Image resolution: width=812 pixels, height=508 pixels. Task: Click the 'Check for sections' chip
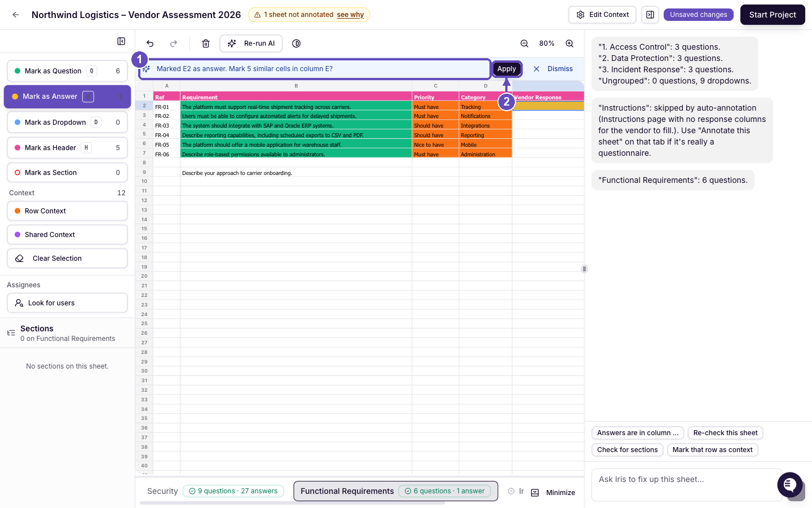point(628,450)
